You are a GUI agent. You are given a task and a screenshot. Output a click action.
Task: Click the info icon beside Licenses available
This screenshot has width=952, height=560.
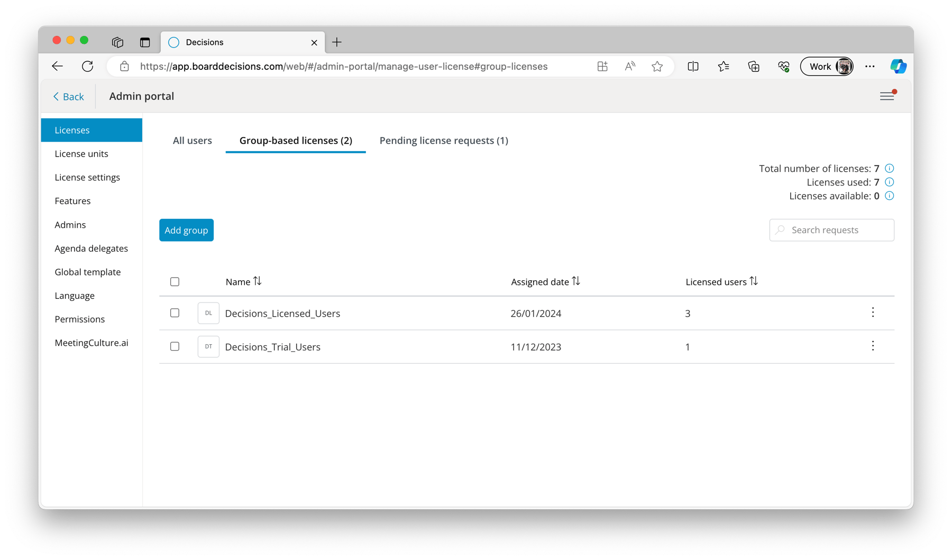click(889, 196)
